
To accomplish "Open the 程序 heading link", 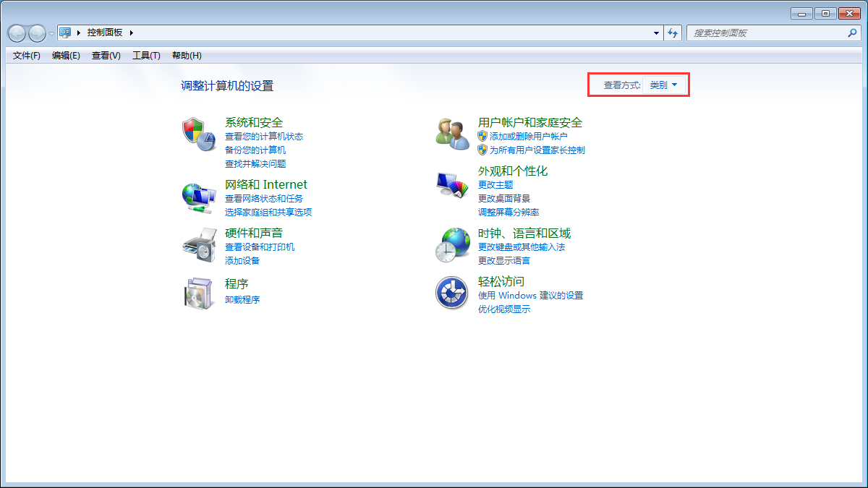I will coord(237,283).
